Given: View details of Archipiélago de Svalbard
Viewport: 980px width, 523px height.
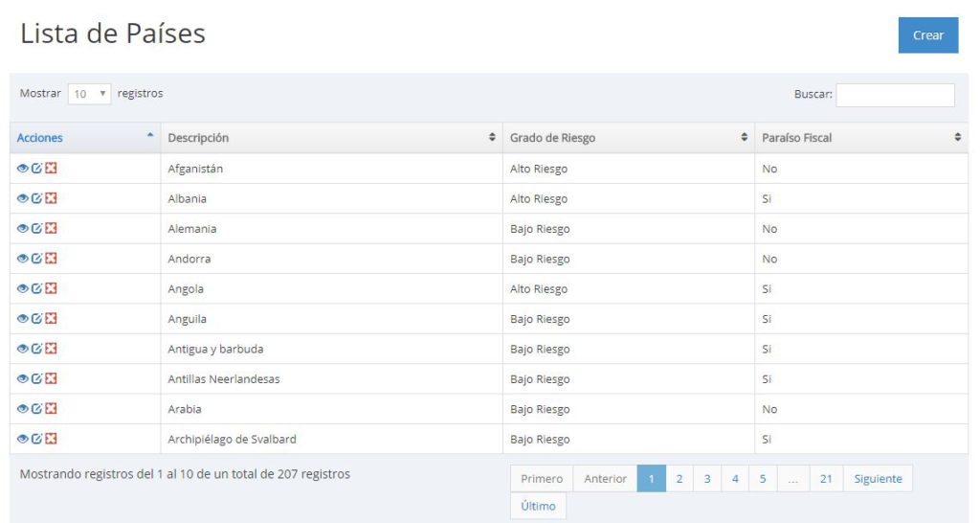Looking at the screenshot, I should point(23,439).
